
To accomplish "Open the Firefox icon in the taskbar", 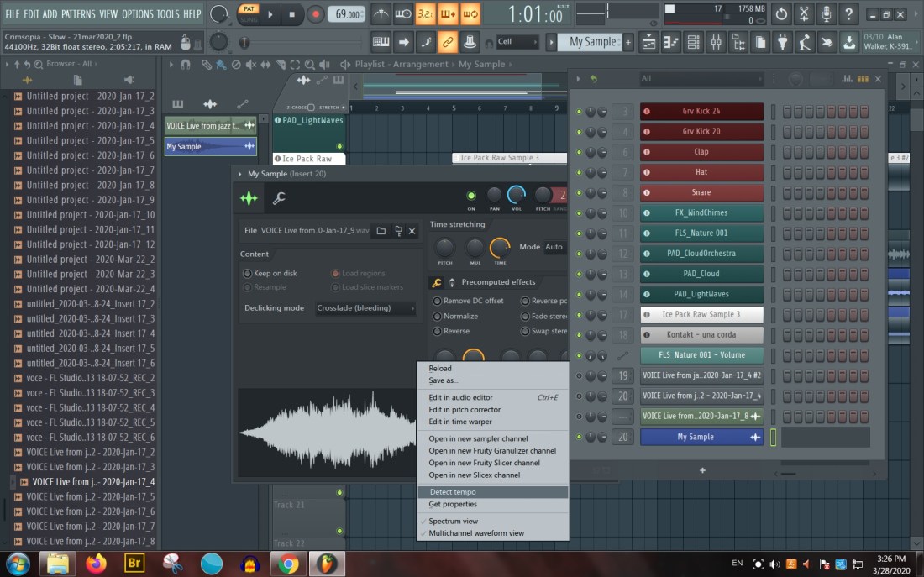I will point(97,563).
